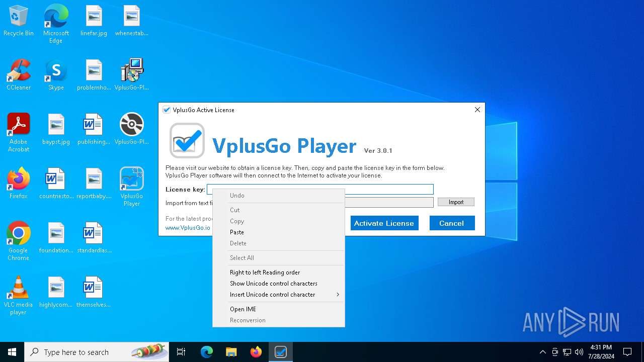
Task: Select standardlas... Word document icon
Action: click(x=94, y=238)
